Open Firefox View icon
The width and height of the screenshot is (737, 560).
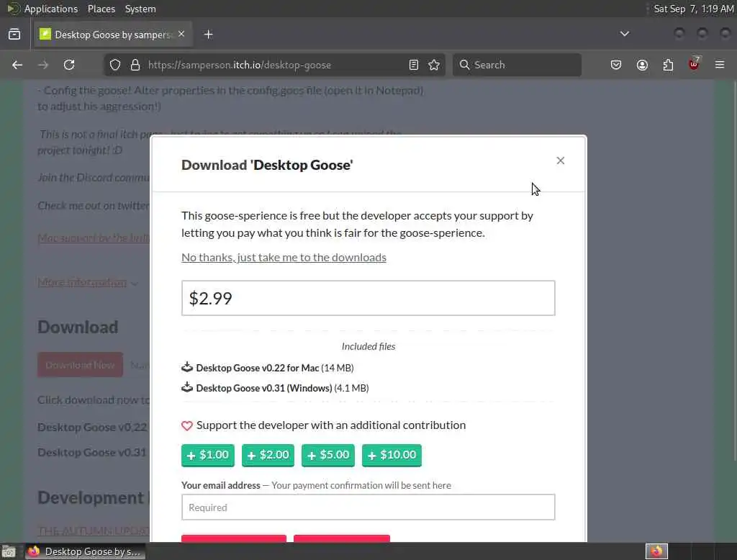[14, 35]
